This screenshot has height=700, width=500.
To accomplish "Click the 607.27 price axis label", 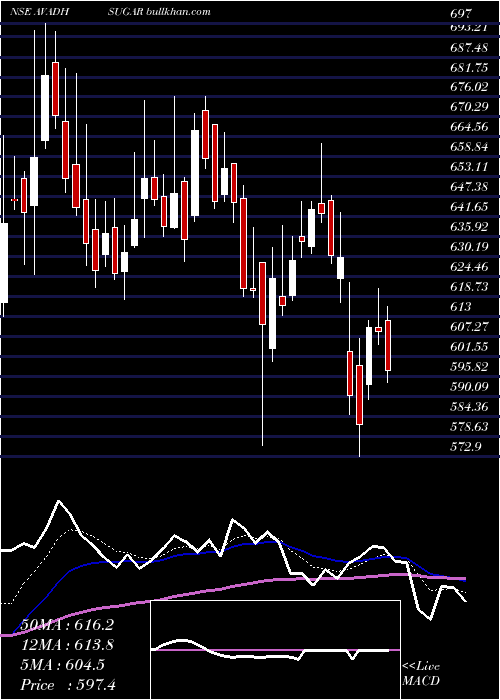I will 469,327.
